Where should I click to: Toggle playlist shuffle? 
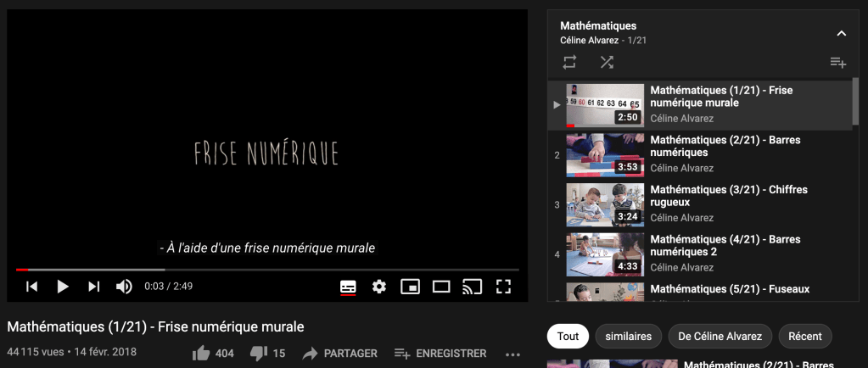[607, 62]
